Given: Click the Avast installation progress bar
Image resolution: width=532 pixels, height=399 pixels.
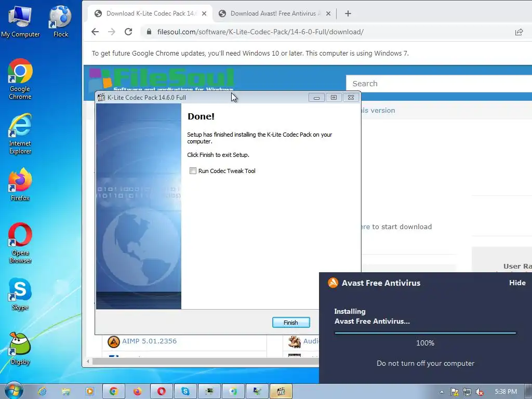Looking at the screenshot, I should (x=425, y=333).
